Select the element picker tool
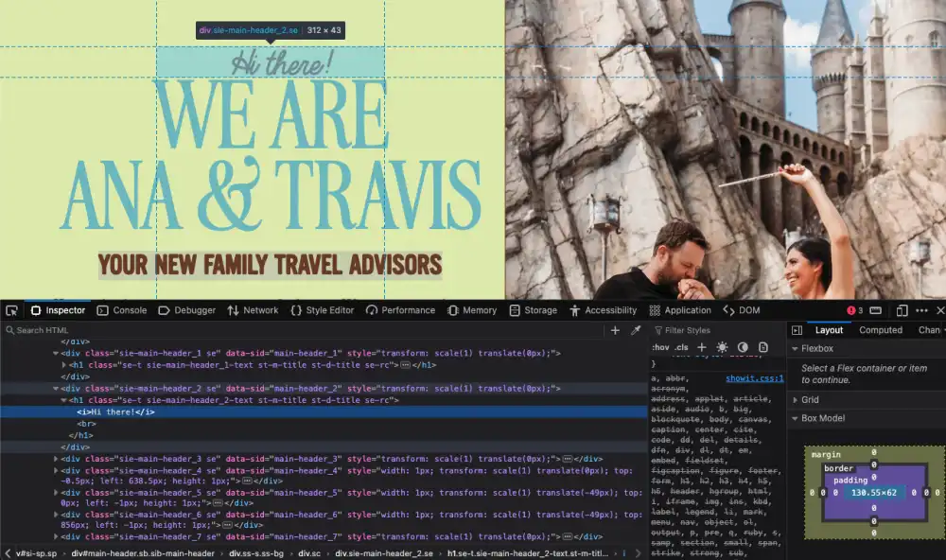This screenshot has height=560, width=946. 11,310
